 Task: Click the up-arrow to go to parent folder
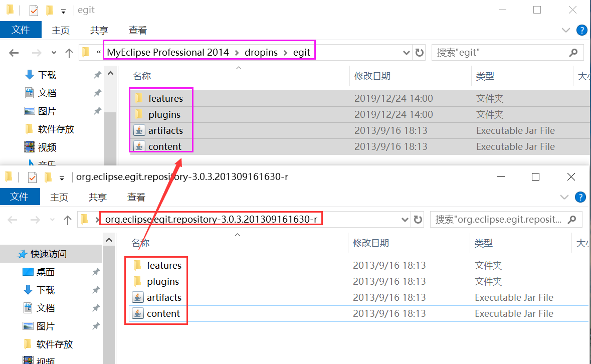click(69, 52)
